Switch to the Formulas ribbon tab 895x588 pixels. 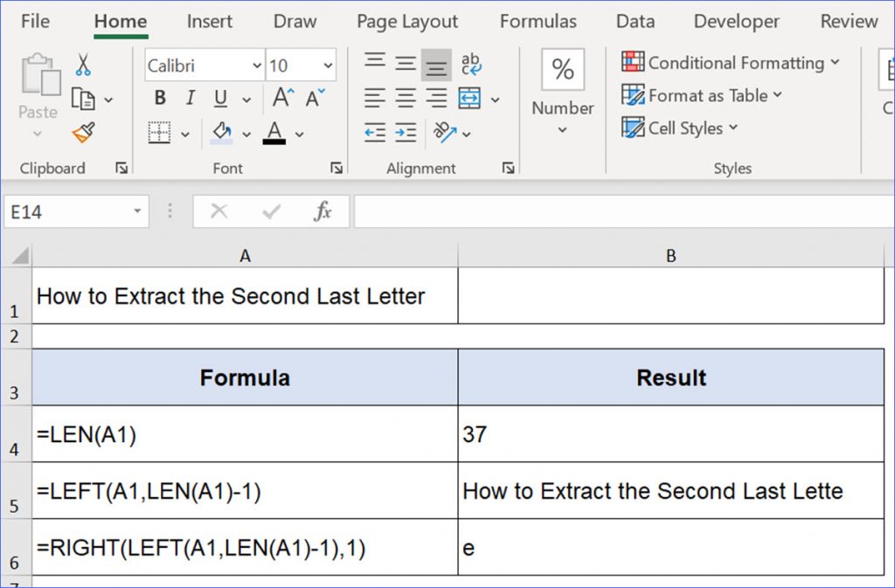click(x=538, y=21)
